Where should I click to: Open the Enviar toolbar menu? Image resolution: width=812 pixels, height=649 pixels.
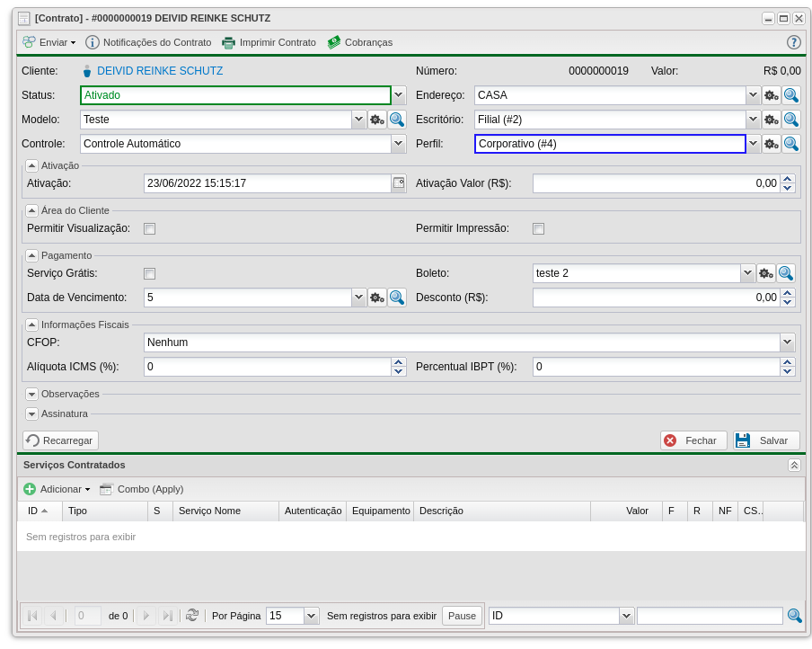pos(49,42)
